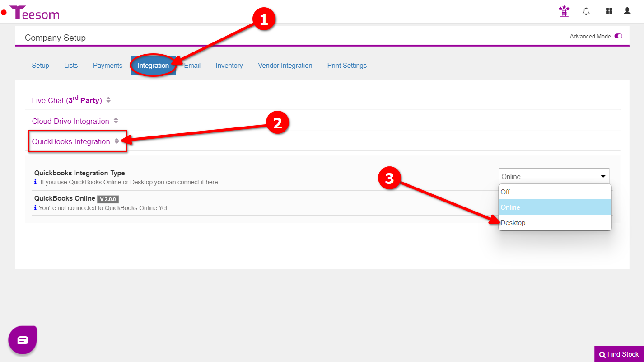
Task: Click the Teesom logo
Action: tap(34, 13)
